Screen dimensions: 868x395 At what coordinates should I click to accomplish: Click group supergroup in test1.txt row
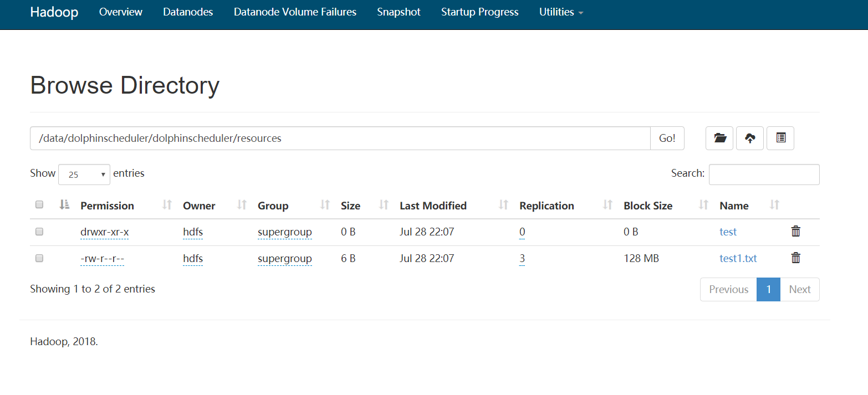point(285,258)
